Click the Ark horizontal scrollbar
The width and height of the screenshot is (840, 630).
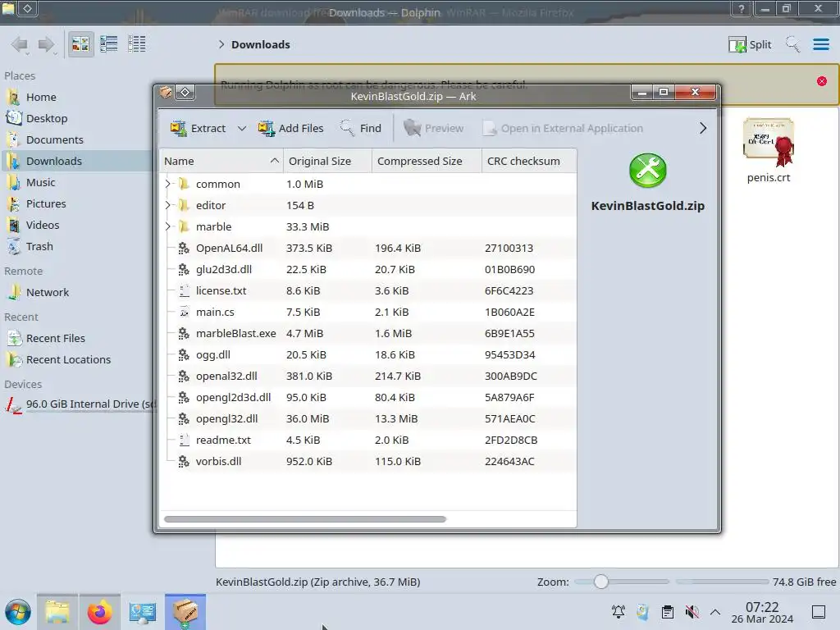(305, 519)
